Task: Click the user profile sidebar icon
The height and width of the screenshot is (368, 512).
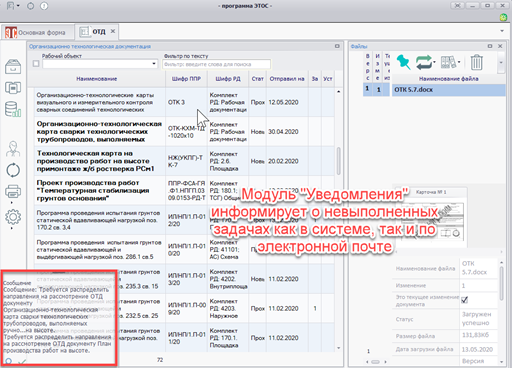Action: (13, 149)
